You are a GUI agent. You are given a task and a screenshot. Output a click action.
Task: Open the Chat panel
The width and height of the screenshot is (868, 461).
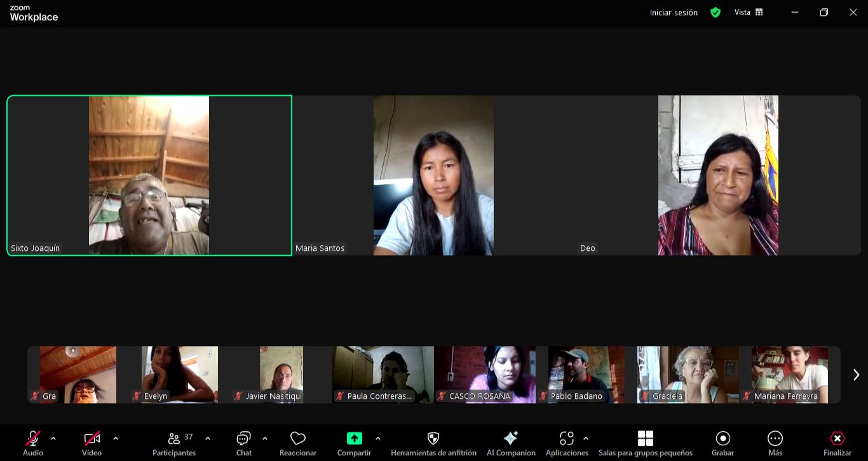coord(243,439)
